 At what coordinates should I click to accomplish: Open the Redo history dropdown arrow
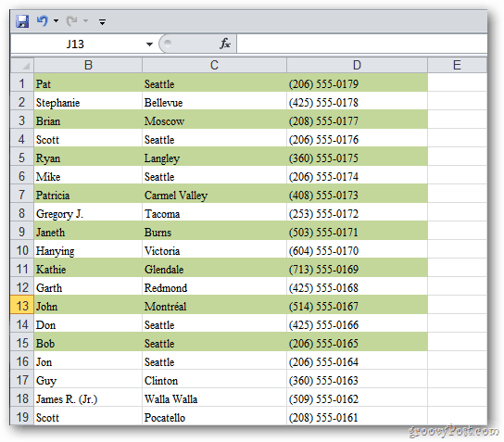point(85,21)
